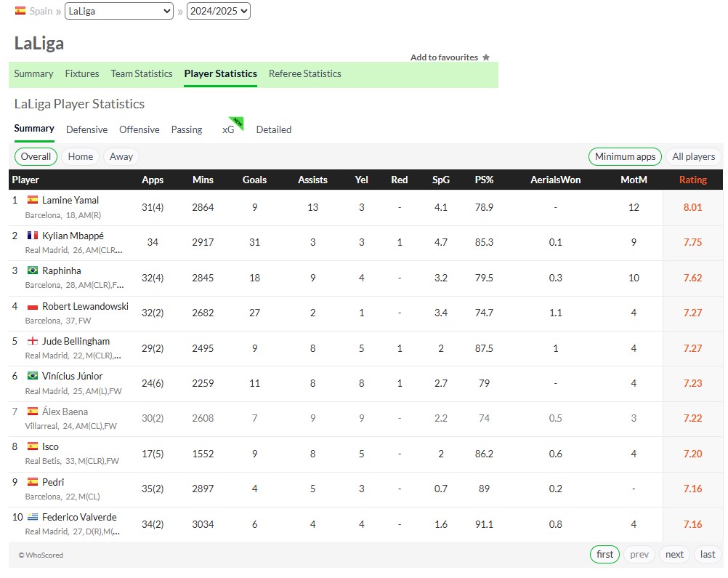Open Jude Bellingham's player page
Image resolution: width=728 pixels, height=578 pixels.
(76, 342)
